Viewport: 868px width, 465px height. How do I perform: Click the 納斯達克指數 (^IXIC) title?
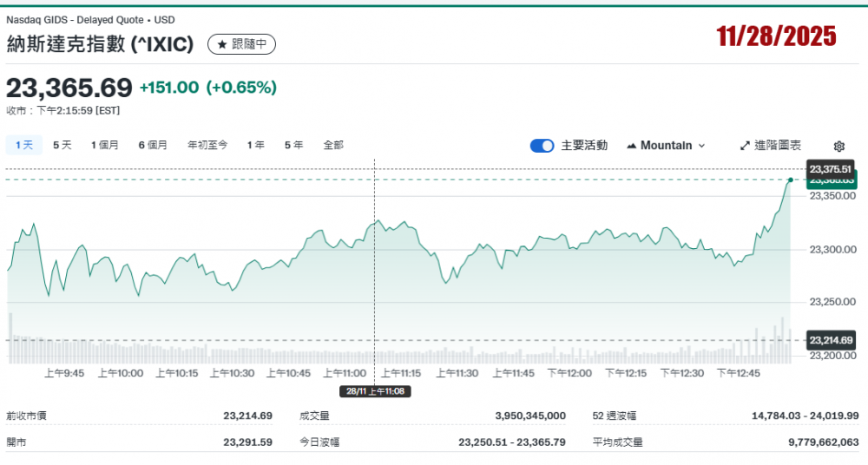point(100,44)
